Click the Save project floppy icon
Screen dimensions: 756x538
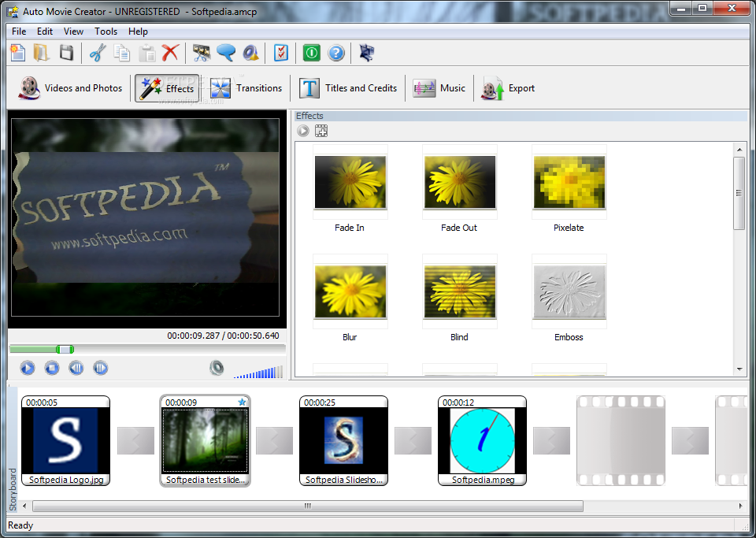[x=66, y=53]
